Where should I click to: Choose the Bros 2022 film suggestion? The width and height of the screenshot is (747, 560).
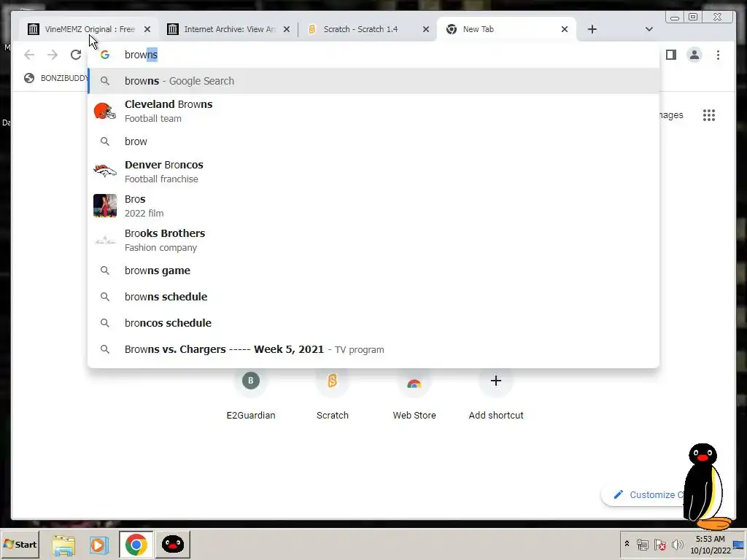(x=373, y=206)
